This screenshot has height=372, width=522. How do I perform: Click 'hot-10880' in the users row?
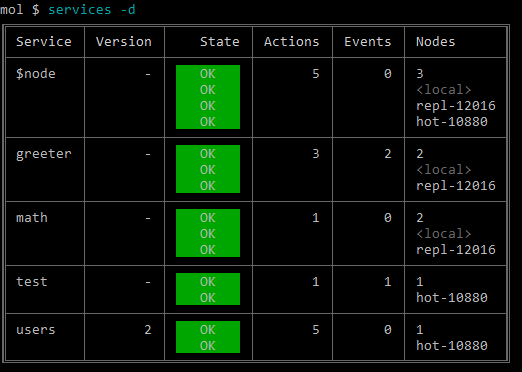pos(452,346)
